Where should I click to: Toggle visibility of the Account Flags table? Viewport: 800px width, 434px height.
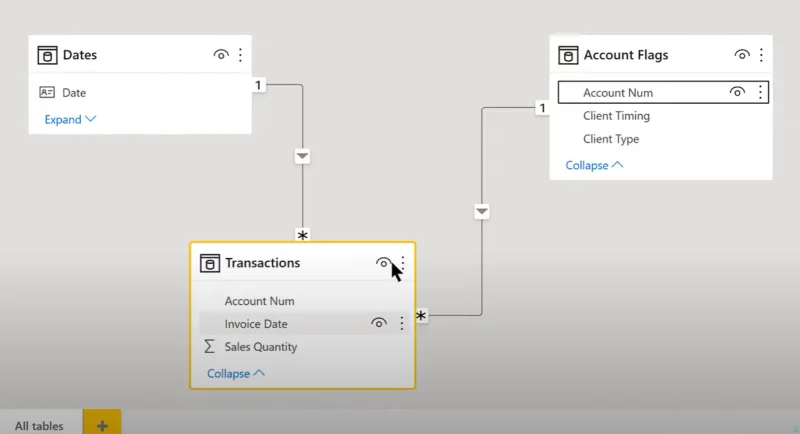742,55
